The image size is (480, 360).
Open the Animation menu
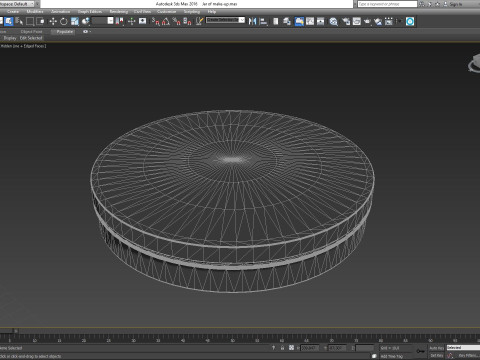61,12
